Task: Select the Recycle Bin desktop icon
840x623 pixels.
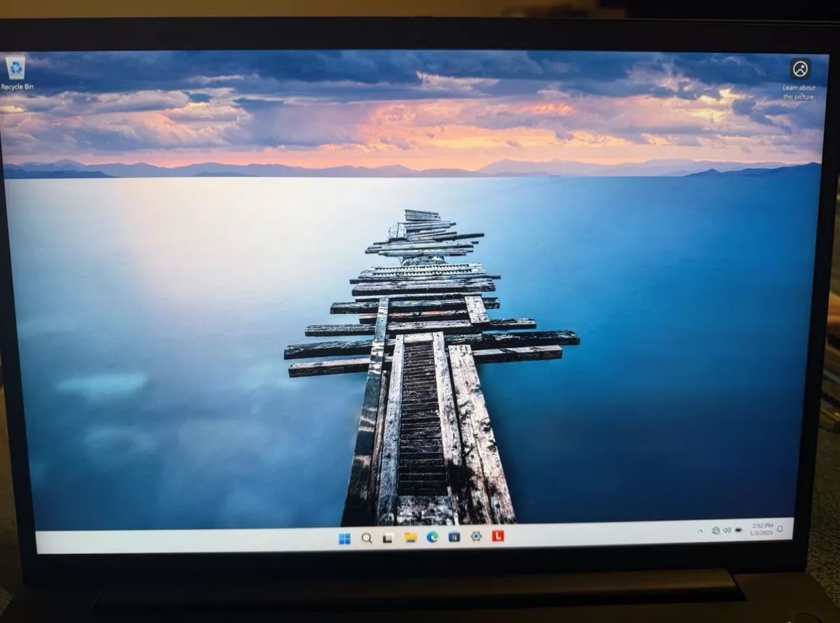Action: pos(15,69)
